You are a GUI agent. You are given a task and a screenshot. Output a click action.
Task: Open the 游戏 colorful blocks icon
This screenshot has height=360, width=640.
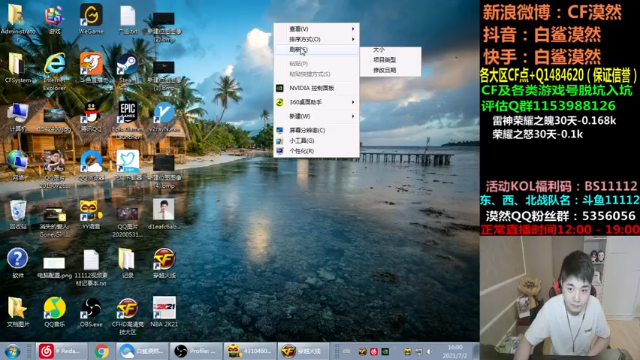54,18
